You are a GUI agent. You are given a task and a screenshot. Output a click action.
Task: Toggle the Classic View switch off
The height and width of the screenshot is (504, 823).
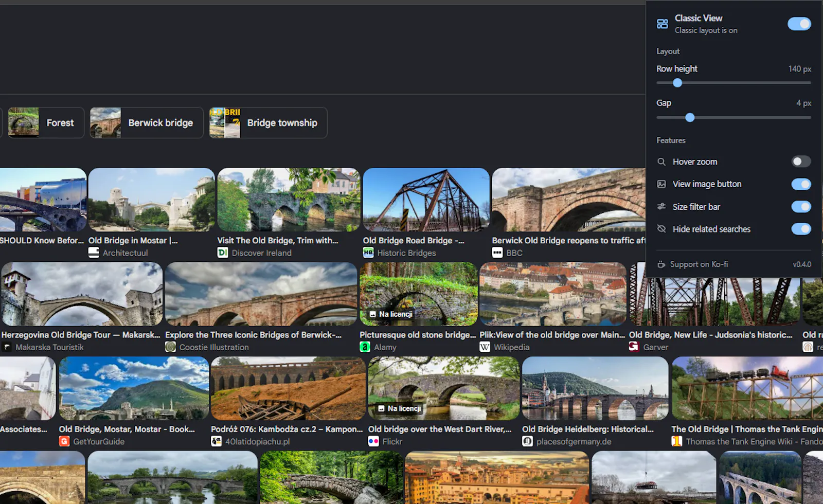click(799, 24)
